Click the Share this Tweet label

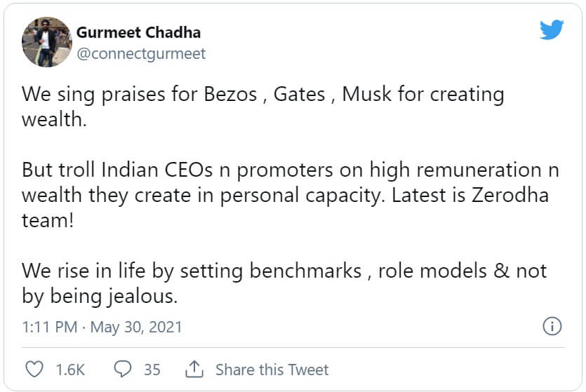(272, 370)
